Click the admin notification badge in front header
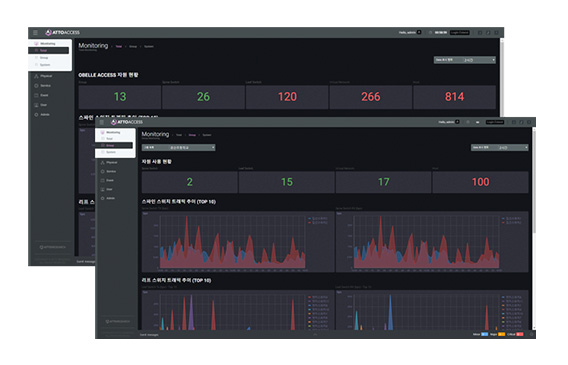568x365 pixels. pyautogui.click(x=457, y=122)
